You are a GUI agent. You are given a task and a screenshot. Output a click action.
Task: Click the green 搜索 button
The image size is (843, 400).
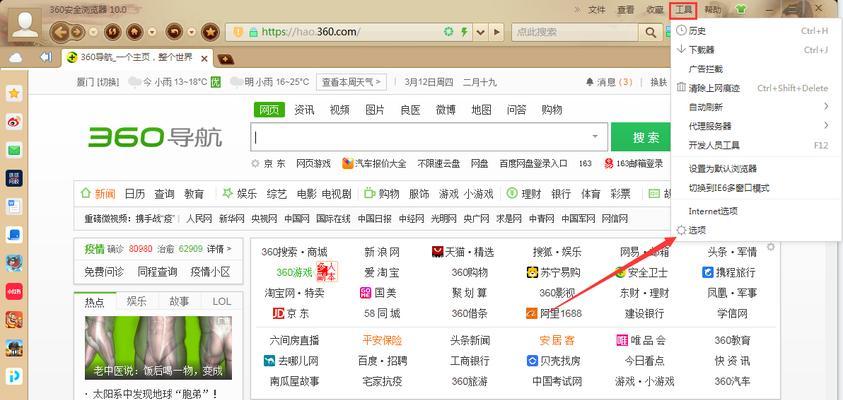pyautogui.click(x=641, y=137)
